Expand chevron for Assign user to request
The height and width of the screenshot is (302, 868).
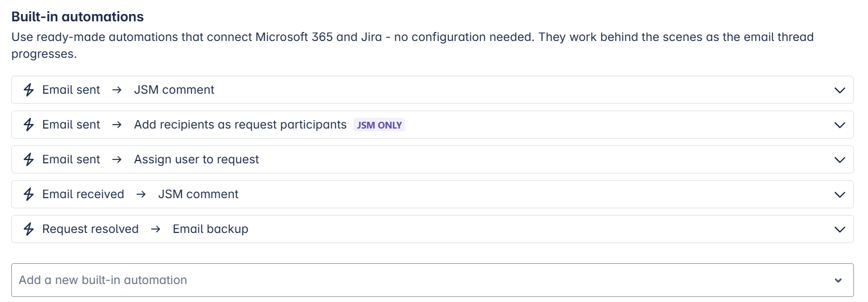[839, 159]
